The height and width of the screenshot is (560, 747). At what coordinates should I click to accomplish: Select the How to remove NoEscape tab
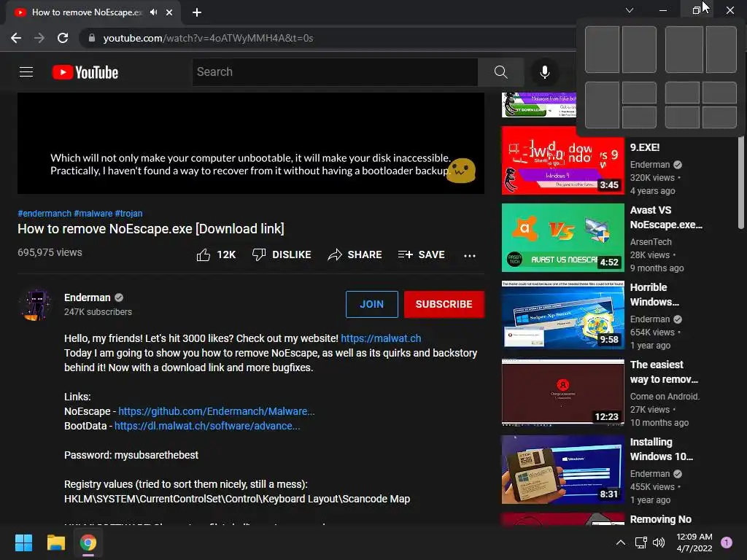coord(86,12)
